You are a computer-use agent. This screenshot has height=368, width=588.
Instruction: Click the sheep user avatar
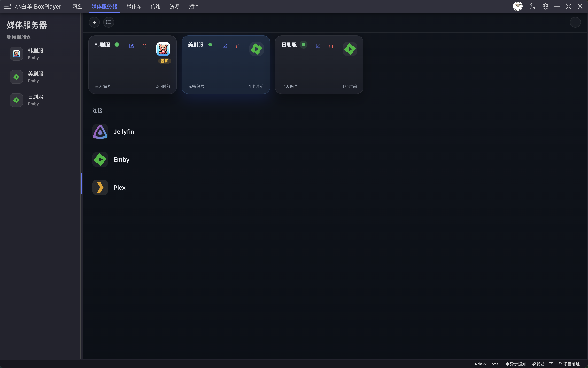coord(518,6)
